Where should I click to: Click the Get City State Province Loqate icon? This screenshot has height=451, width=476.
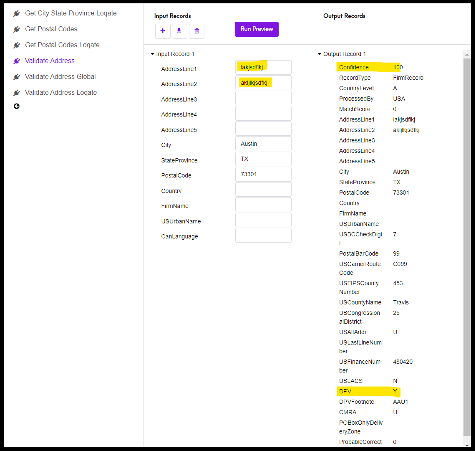(16, 13)
